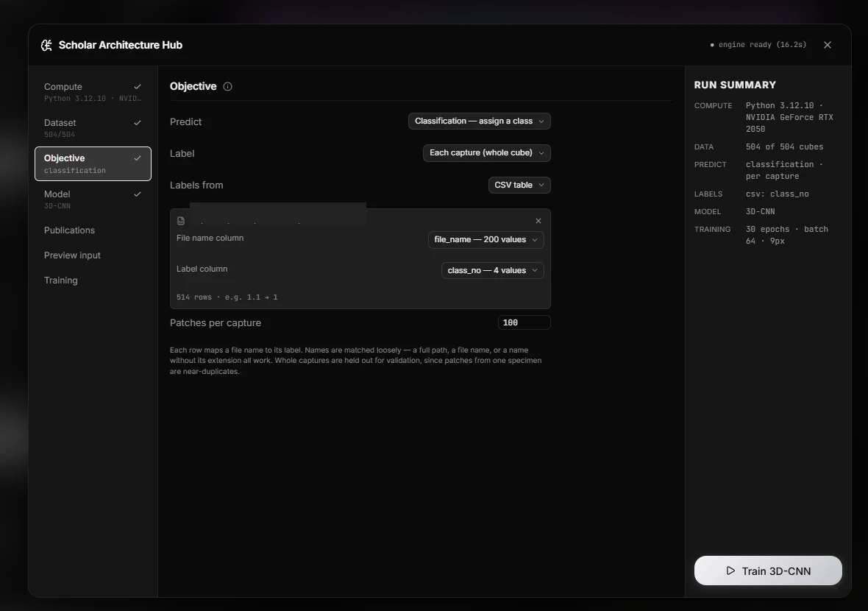
Task: Click the '514 rows · e.g. 1.1 → 1' text
Action: pos(227,297)
